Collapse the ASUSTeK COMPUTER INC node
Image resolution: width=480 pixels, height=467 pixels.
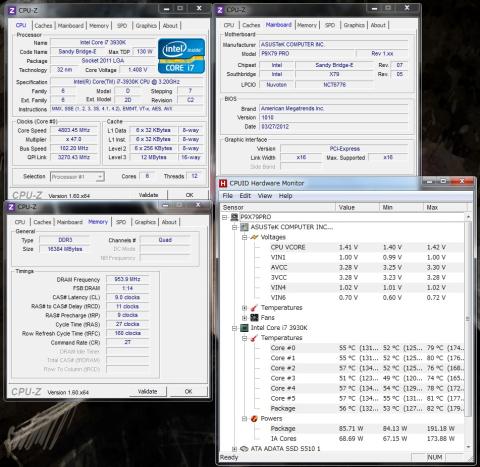(x=235, y=227)
